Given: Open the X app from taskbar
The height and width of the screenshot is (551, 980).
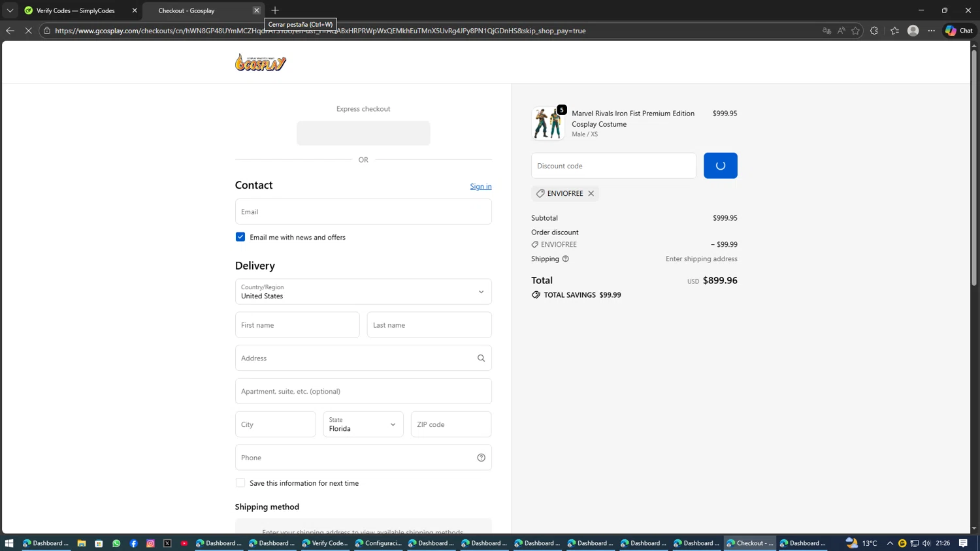Looking at the screenshot, I should tap(167, 543).
